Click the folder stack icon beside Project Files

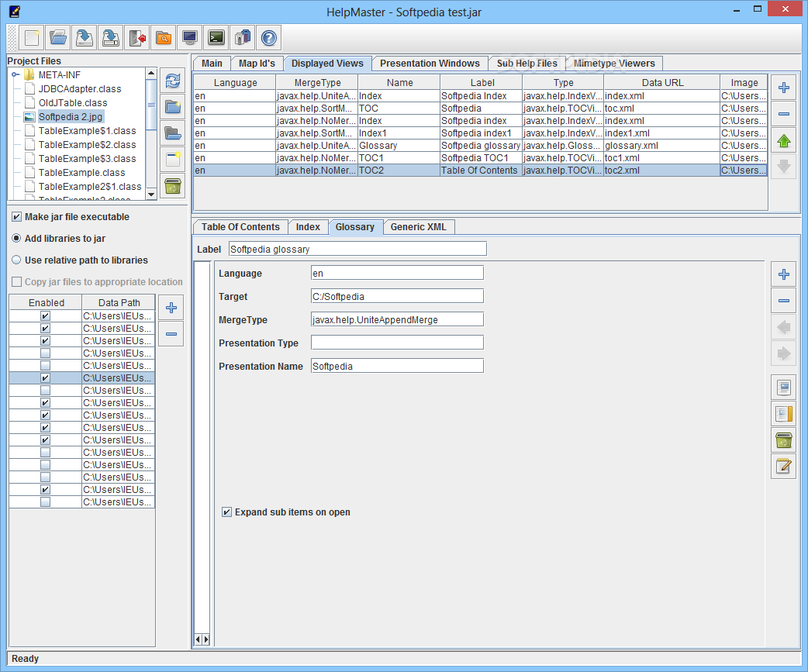[x=173, y=133]
